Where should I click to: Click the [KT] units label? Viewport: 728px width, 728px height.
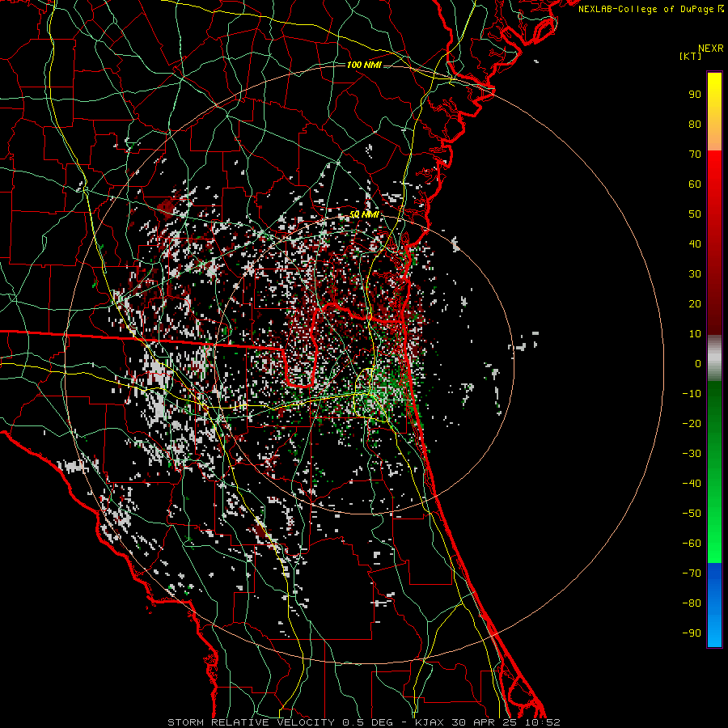pos(691,56)
